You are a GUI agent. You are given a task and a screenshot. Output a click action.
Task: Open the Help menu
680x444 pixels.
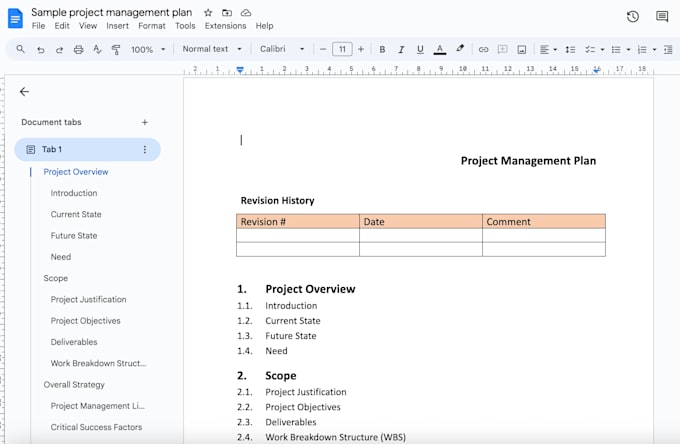tap(264, 26)
